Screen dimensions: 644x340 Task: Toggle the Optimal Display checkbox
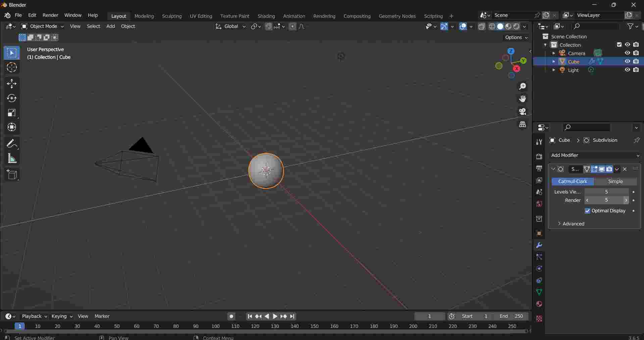coord(587,211)
